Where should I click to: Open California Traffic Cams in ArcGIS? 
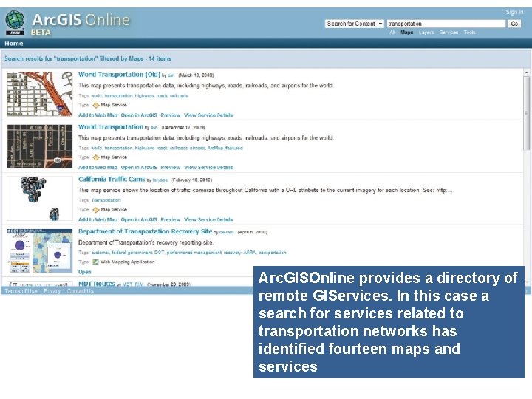139,220
